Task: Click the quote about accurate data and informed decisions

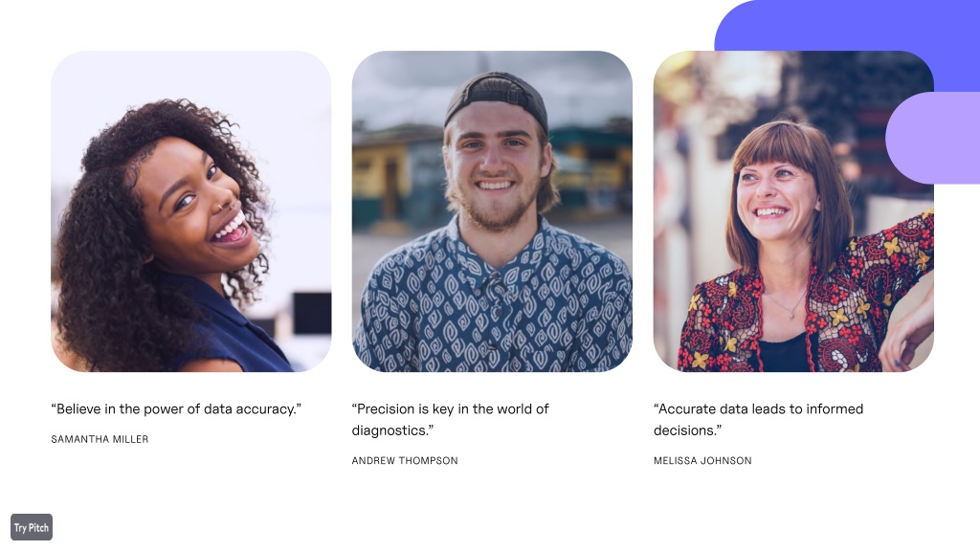Action: coord(758,420)
